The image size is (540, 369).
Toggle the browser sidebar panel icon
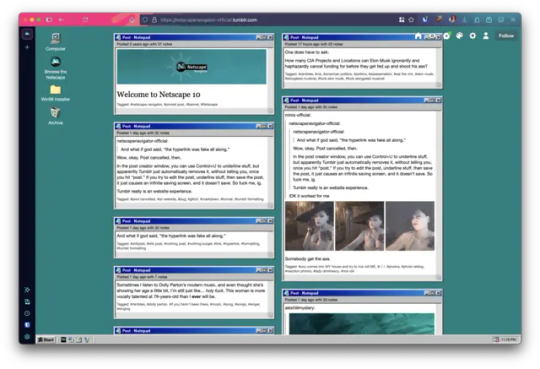(x=49, y=20)
